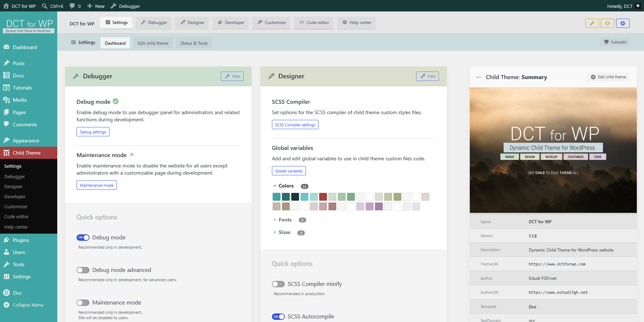Image resolution: width=644 pixels, height=322 pixels.
Task: Click the yellow wrench icon button
Action: [592, 23]
